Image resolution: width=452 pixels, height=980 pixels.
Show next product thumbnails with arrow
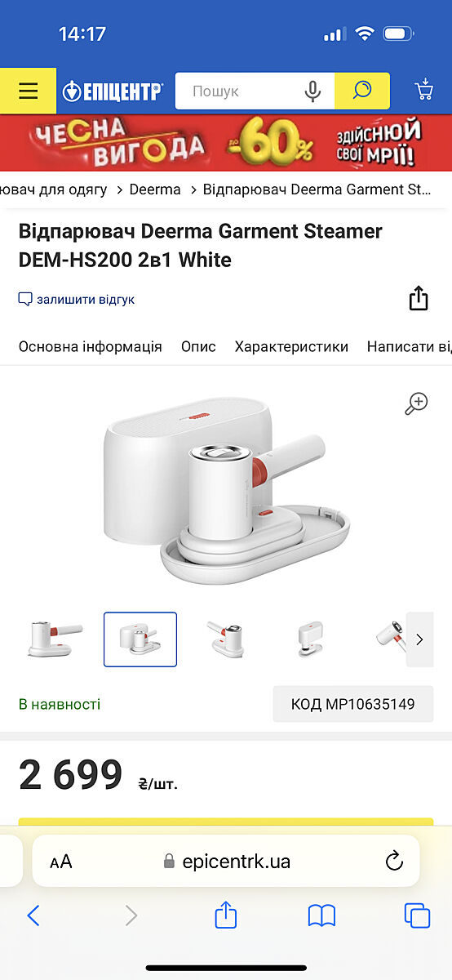click(x=419, y=639)
